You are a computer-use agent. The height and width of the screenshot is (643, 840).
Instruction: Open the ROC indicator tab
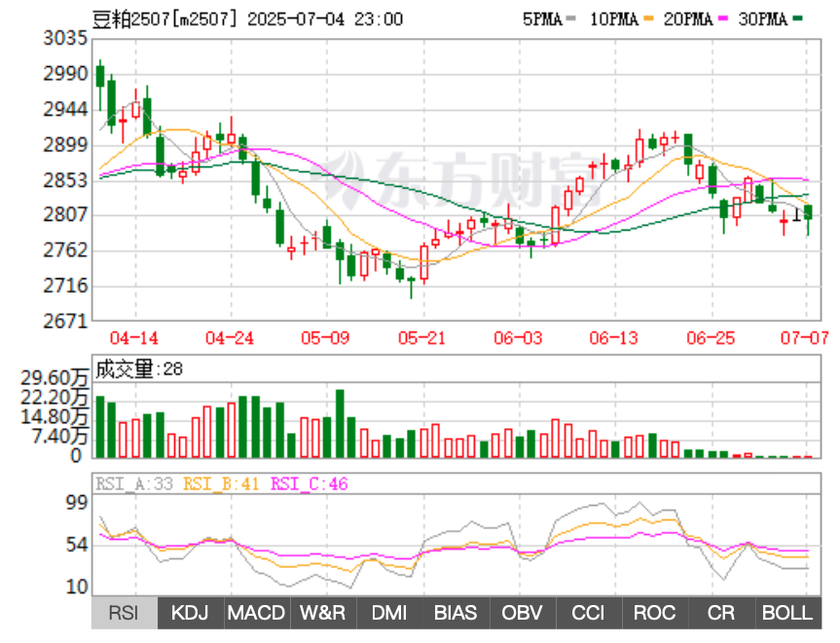pyautogui.click(x=655, y=613)
